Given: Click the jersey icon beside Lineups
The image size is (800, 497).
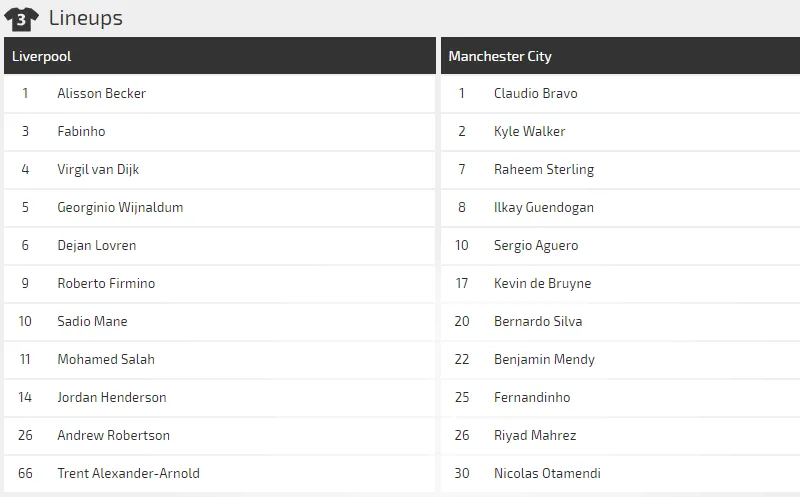Looking at the screenshot, I should pyautogui.click(x=21, y=18).
